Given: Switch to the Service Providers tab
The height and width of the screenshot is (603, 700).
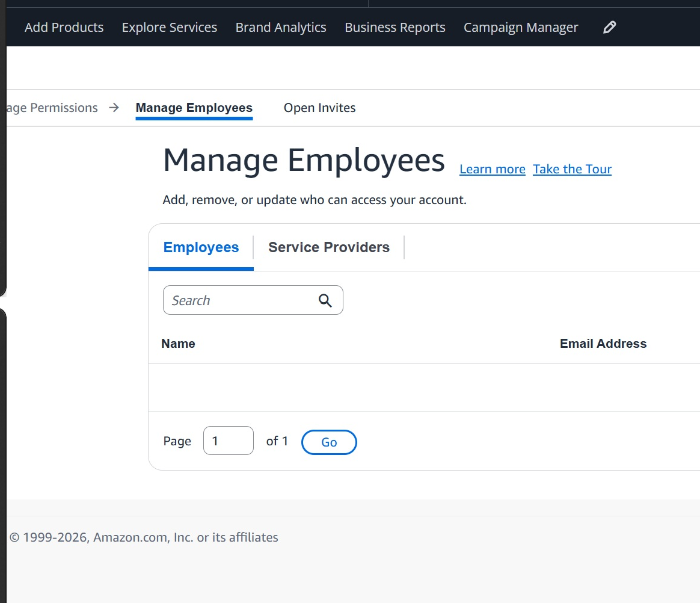Looking at the screenshot, I should (329, 247).
